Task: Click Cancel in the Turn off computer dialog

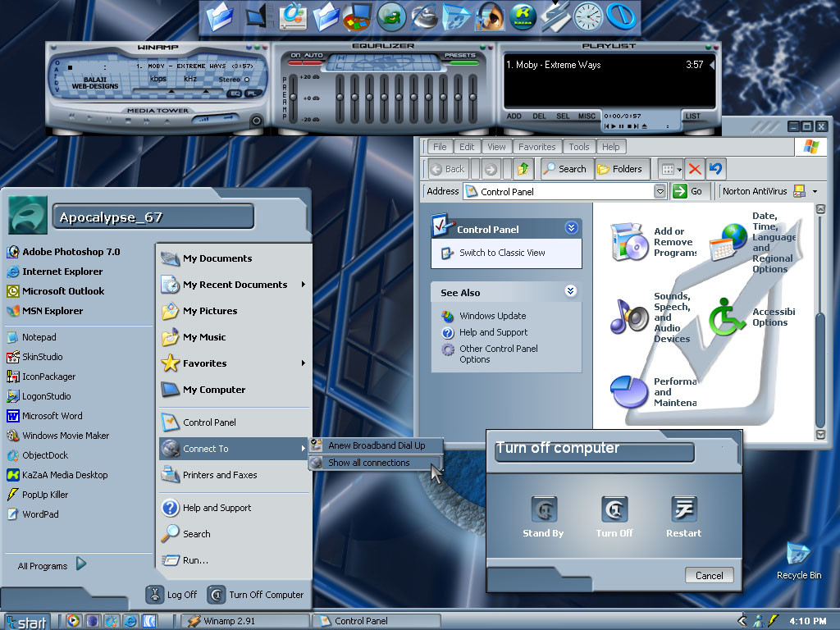Action: pos(710,575)
